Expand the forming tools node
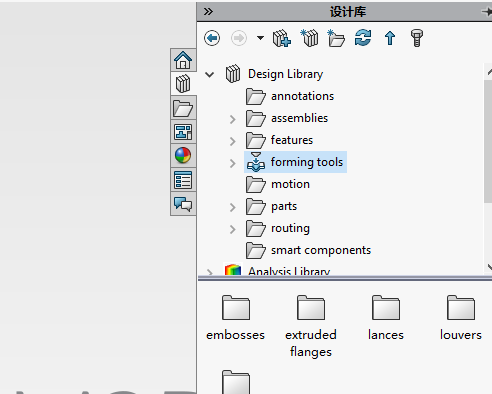492x394 pixels. coord(233,163)
